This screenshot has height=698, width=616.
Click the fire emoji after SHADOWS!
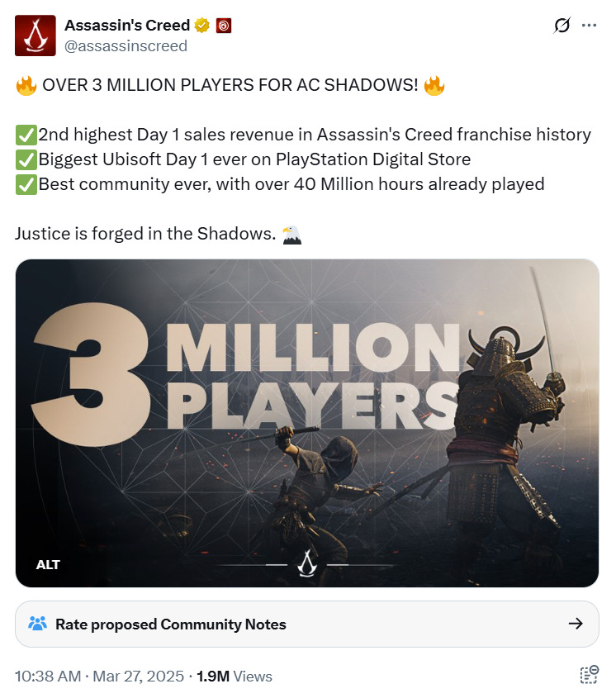tap(434, 85)
